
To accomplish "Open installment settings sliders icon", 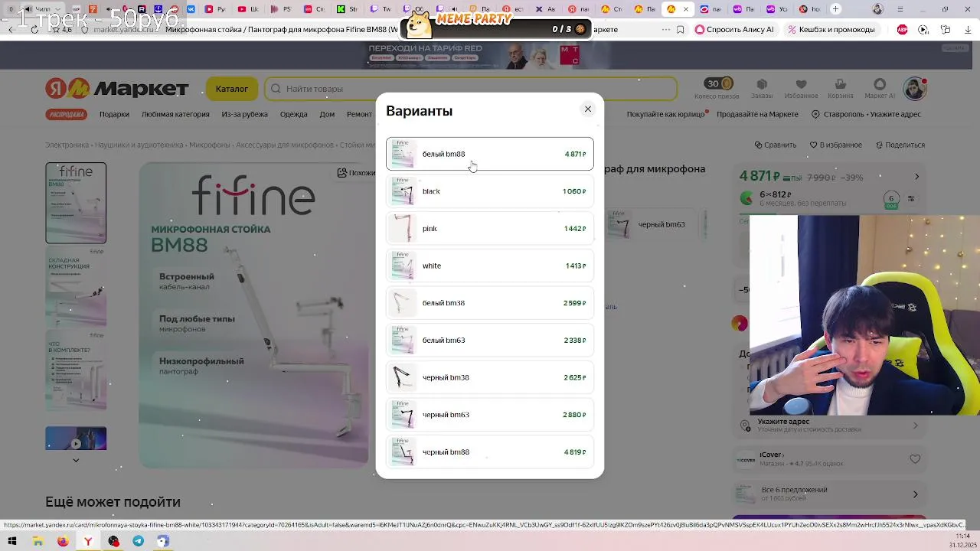I will (x=911, y=199).
